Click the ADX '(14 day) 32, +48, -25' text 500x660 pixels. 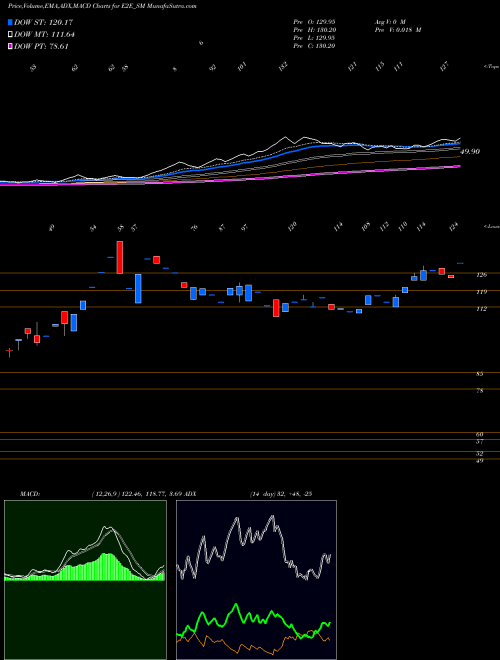280,494
